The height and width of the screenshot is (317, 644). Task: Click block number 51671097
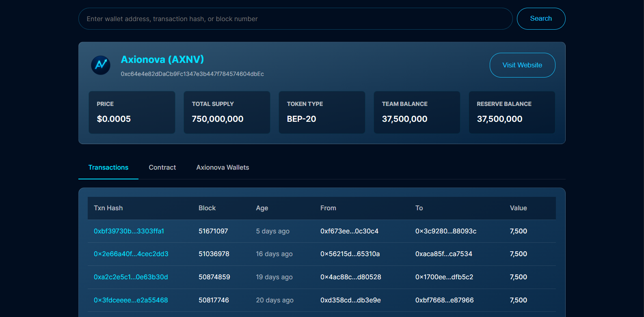[213, 231]
